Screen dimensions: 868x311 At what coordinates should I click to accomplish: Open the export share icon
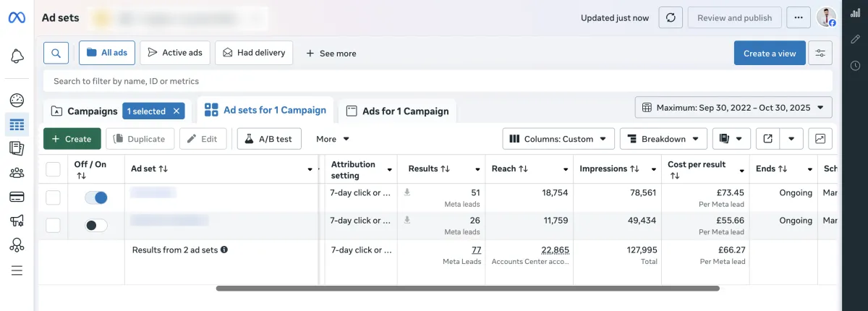coord(767,139)
